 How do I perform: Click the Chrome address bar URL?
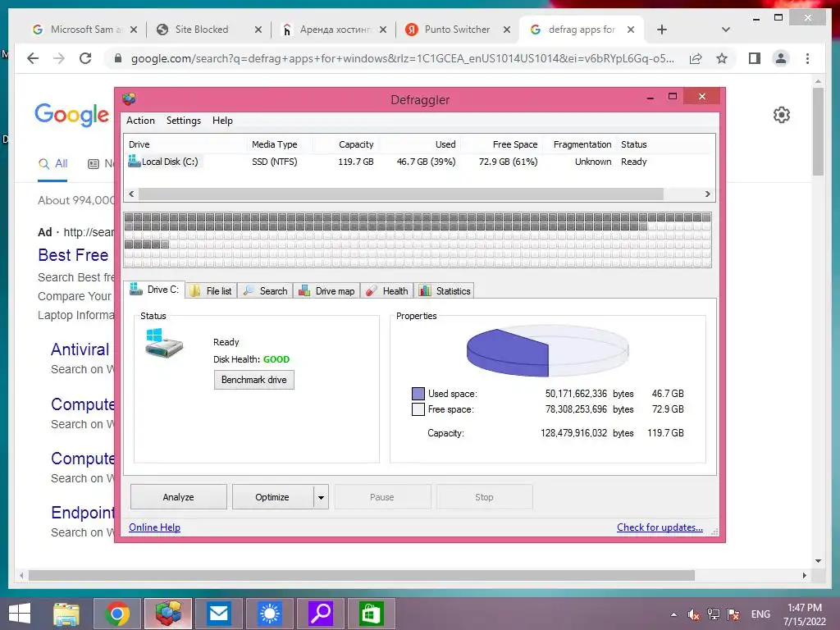click(403, 58)
